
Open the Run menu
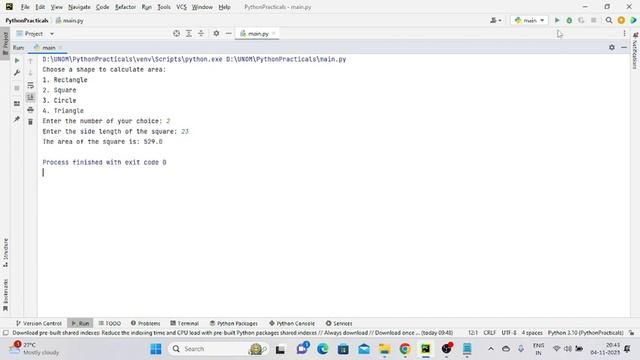(147, 7)
